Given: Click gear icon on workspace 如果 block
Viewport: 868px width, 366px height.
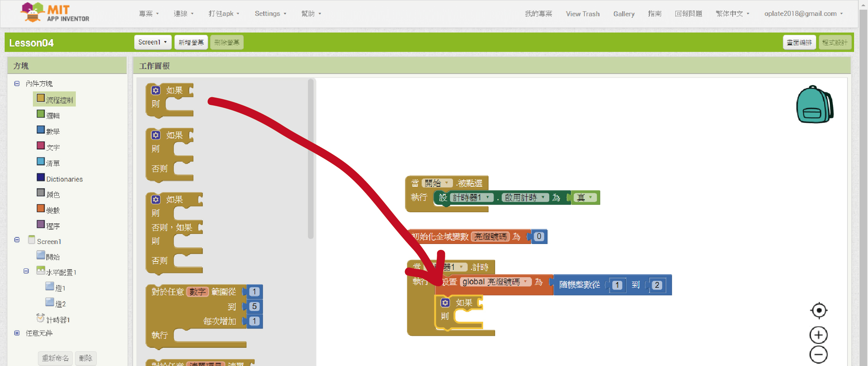Looking at the screenshot, I should 445,302.
